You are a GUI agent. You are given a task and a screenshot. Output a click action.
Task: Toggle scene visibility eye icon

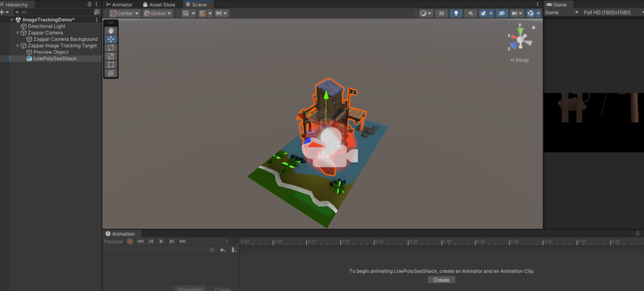(502, 13)
